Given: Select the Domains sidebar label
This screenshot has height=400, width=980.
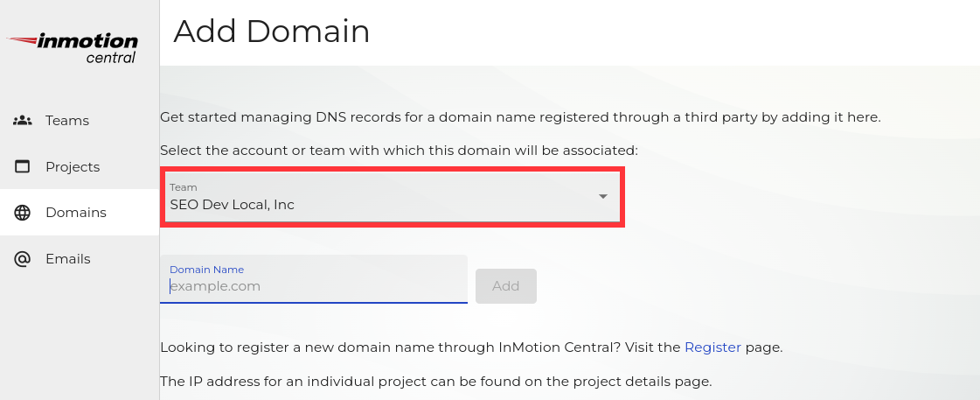Looking at the screenshot, I should (x=76, y=213).
